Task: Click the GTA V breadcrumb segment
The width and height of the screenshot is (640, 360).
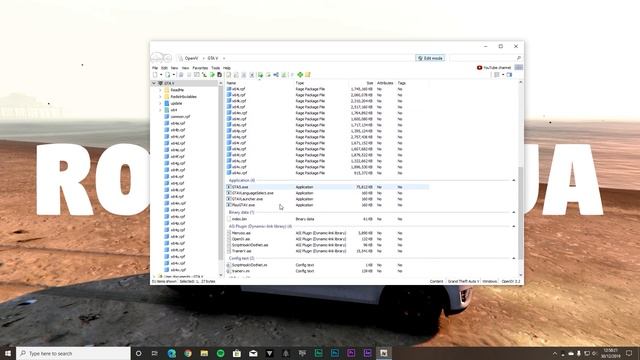Action: 213,58
